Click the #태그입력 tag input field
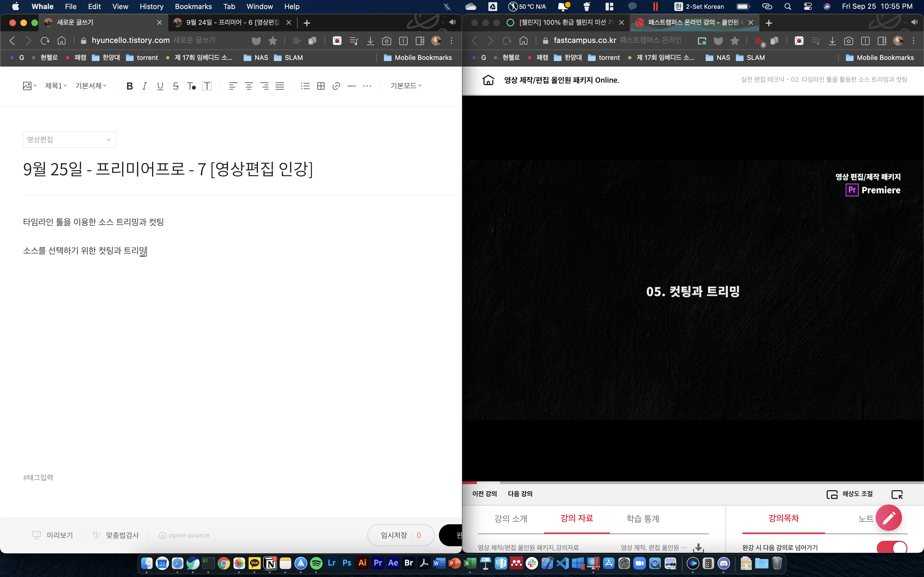Screen dimensions: 924x577 [x=38, y=478]
